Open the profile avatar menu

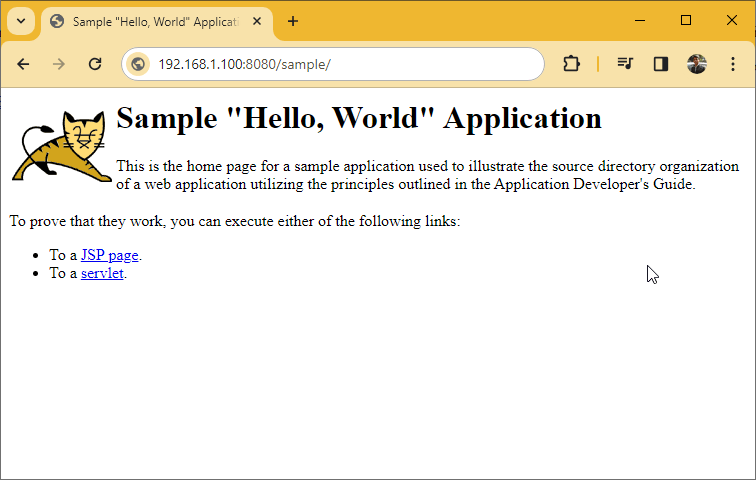[x=697, y=64]
